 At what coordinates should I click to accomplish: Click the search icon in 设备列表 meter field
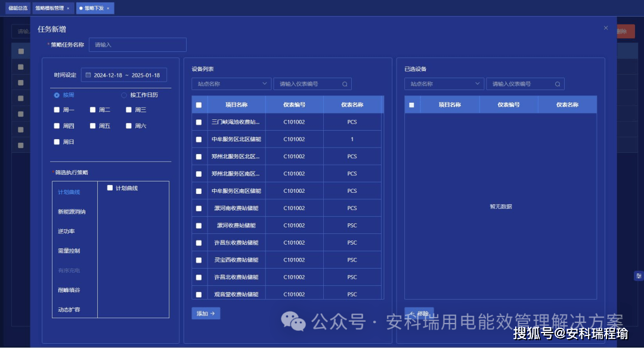coord(345,84)
